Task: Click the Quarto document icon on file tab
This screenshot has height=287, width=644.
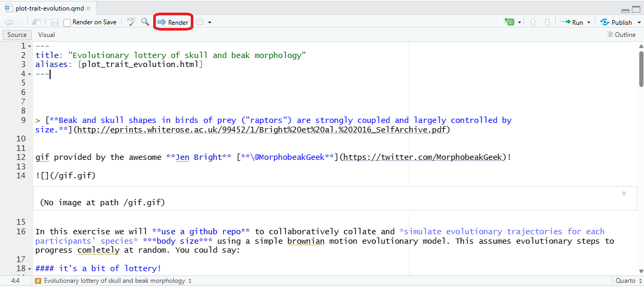Action: coord(8,8)
